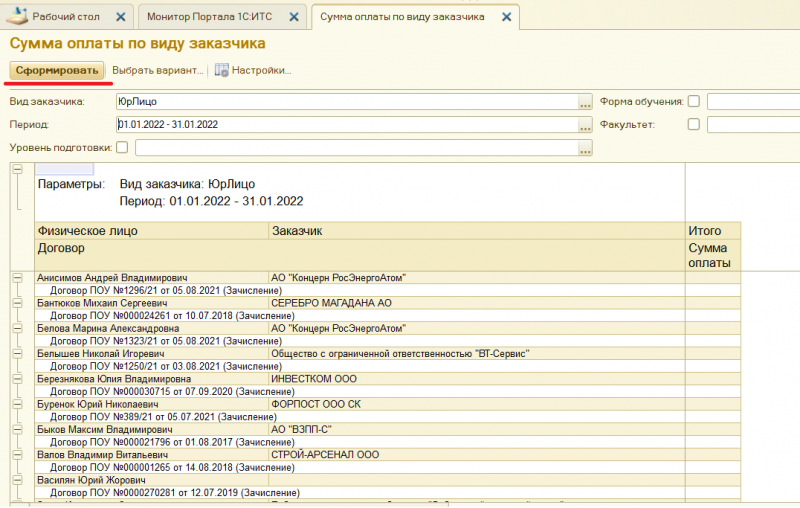
Task: Open ellipsis picker for Уровень подготовки field
Action: (585, 148)
